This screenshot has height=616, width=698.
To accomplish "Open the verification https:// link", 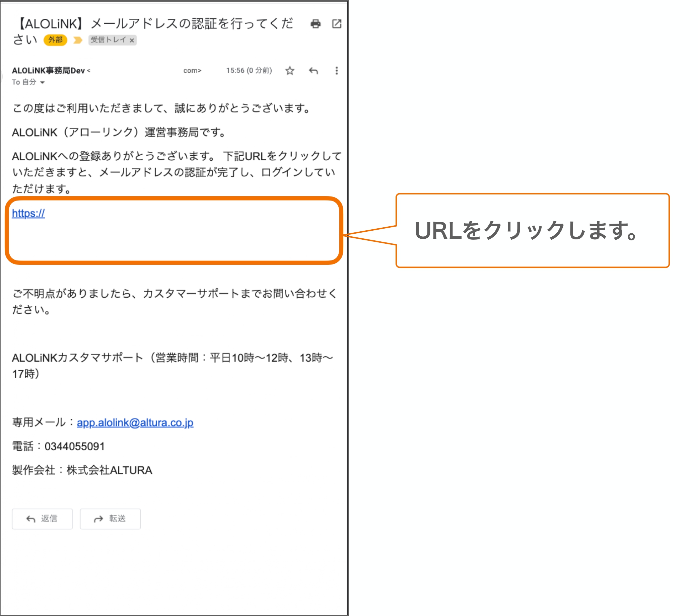I will coord(28,213).
